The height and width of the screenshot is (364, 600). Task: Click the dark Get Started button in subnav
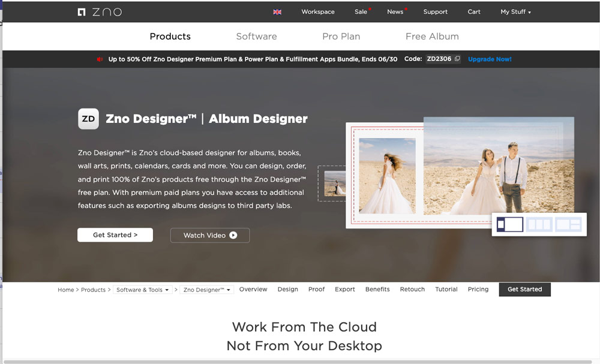click(x=524, y=290)
